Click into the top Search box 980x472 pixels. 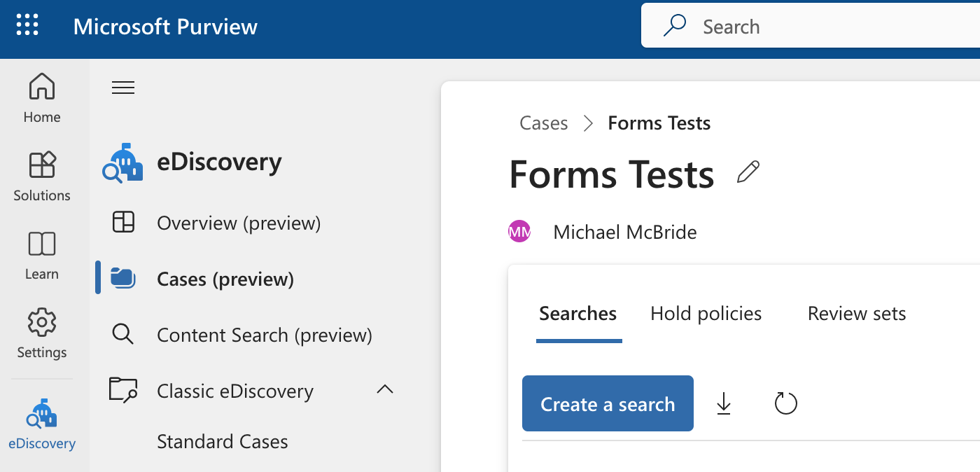pos(811,27)
